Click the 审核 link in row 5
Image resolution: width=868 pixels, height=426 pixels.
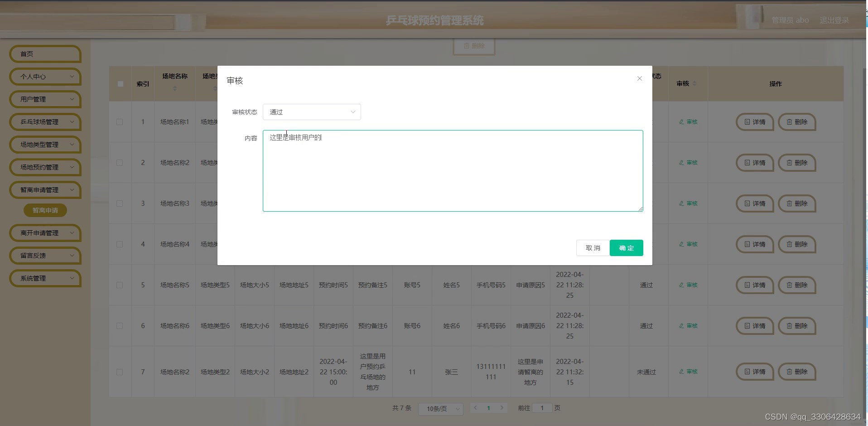[x=688, y=285]
